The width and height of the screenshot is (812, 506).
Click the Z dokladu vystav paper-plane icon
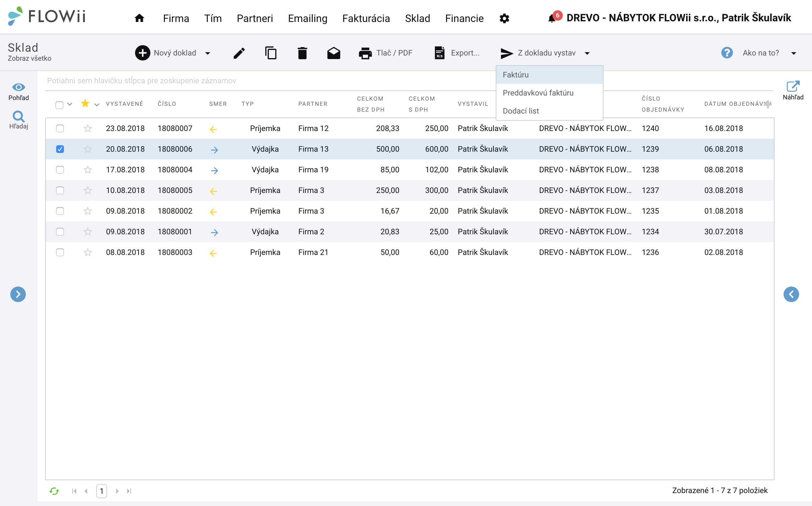coord(507,53)
